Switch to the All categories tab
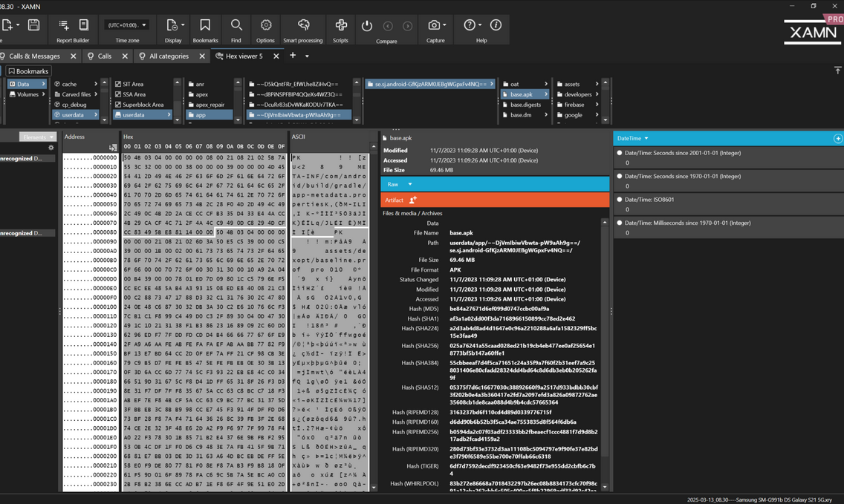This screenshot has width=844, height=504. (x=168, y=56)
